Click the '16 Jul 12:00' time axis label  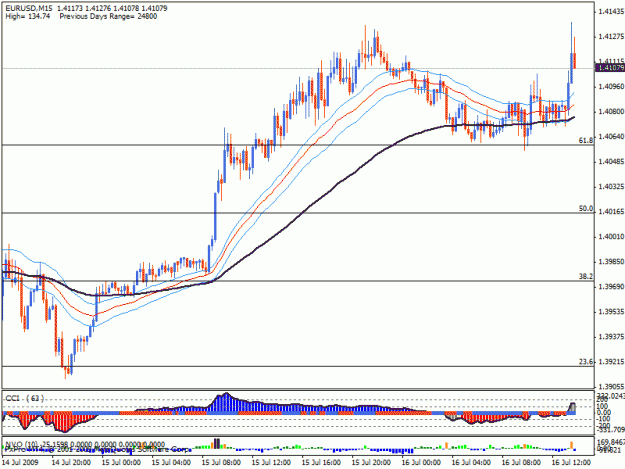[x=571, y=463]
